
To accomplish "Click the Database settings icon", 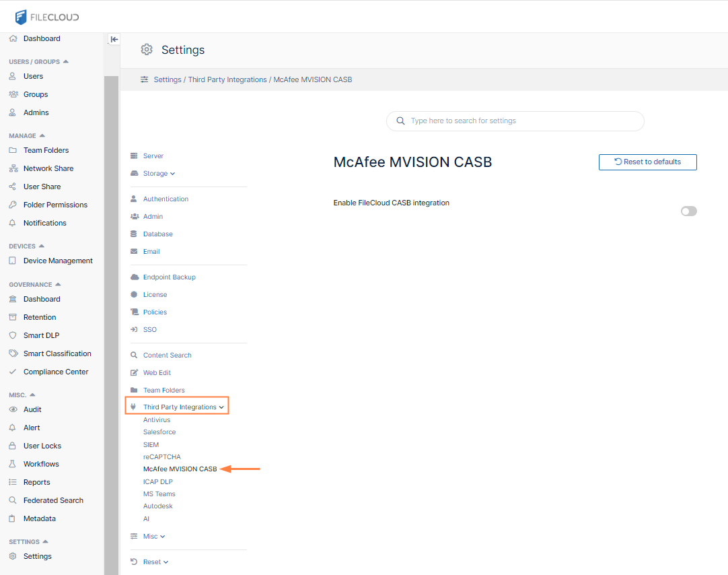I will click(x=134, y=234).
